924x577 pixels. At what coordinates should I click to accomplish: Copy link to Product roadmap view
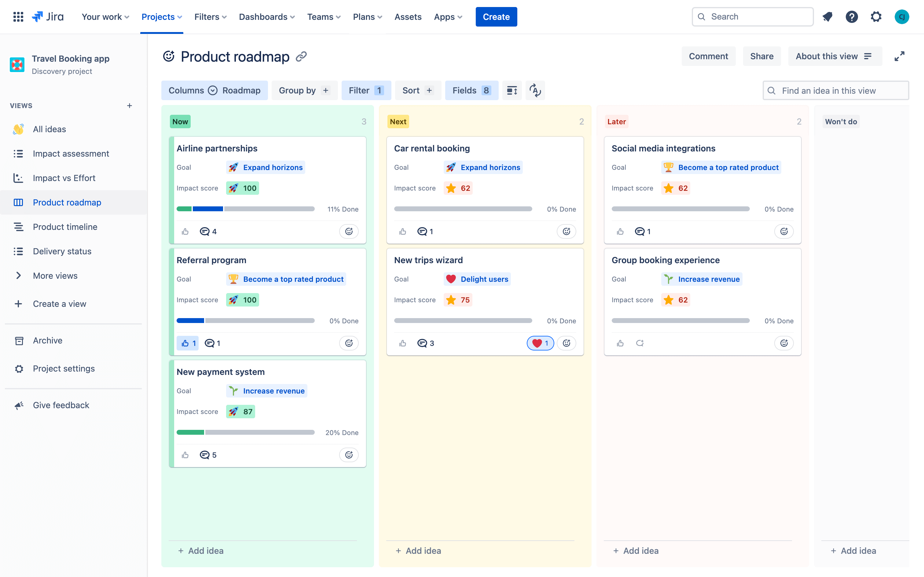pyautogui.click(x=301, y=56)
